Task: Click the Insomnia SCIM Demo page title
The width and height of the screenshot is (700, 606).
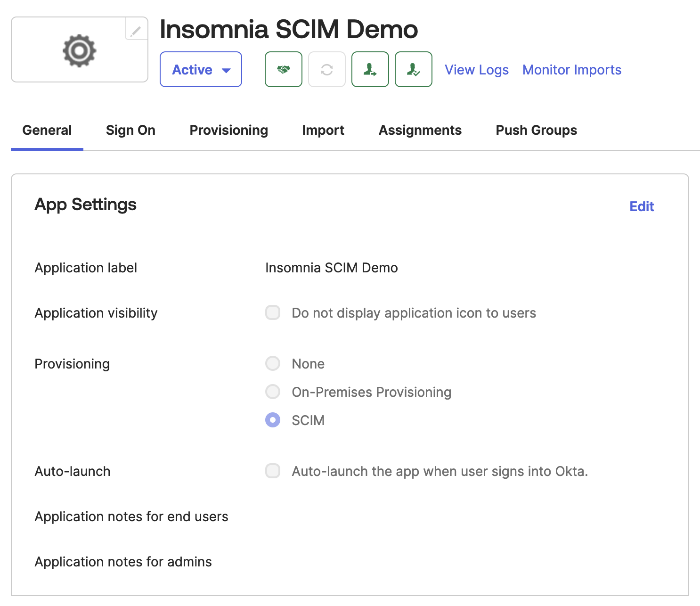Action: coord(289,29)
